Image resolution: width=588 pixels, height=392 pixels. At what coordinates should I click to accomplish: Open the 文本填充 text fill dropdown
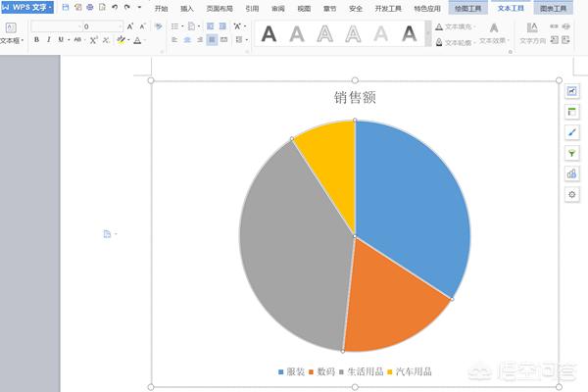pyautogui.click(x=456, y=26)
